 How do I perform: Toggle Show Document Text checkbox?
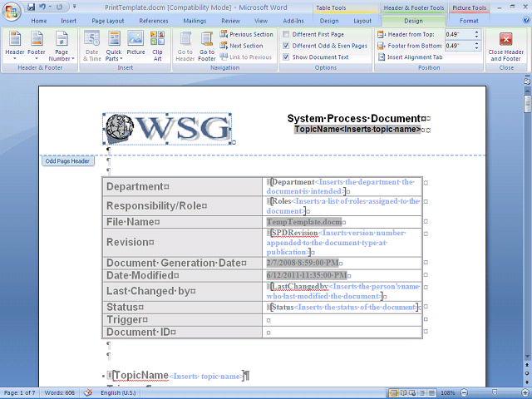click(286, 57)
